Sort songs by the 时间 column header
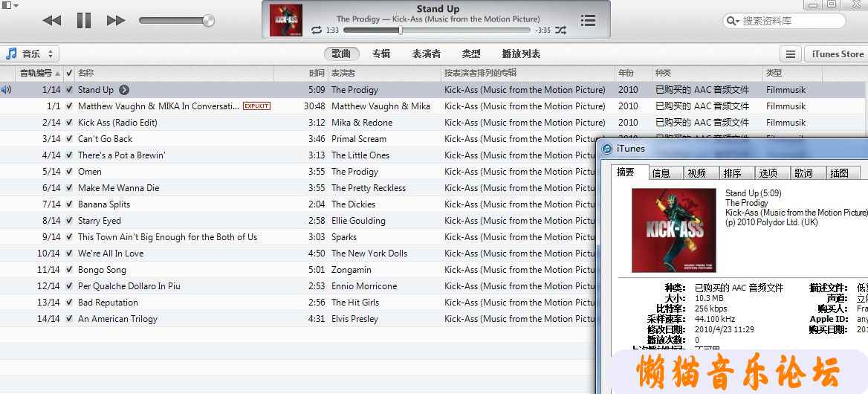Image resolution: width=868 pixels, height=394 pixels. [x=300, y=73]
